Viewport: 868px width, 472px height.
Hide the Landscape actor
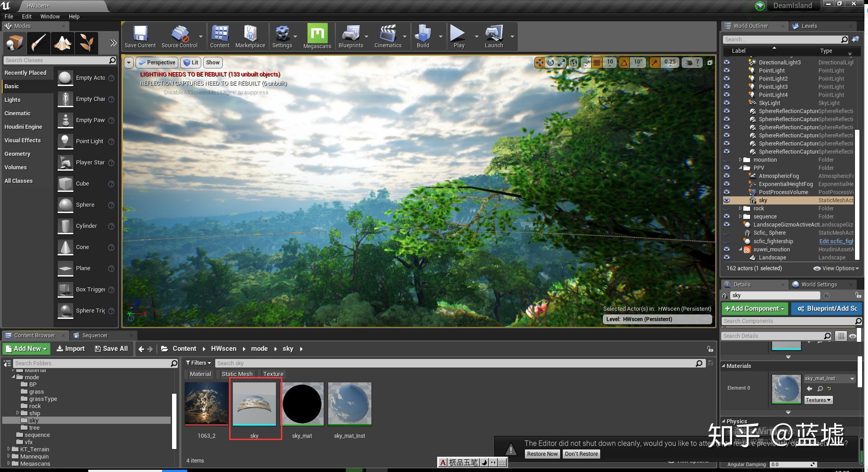click(727, 257)
